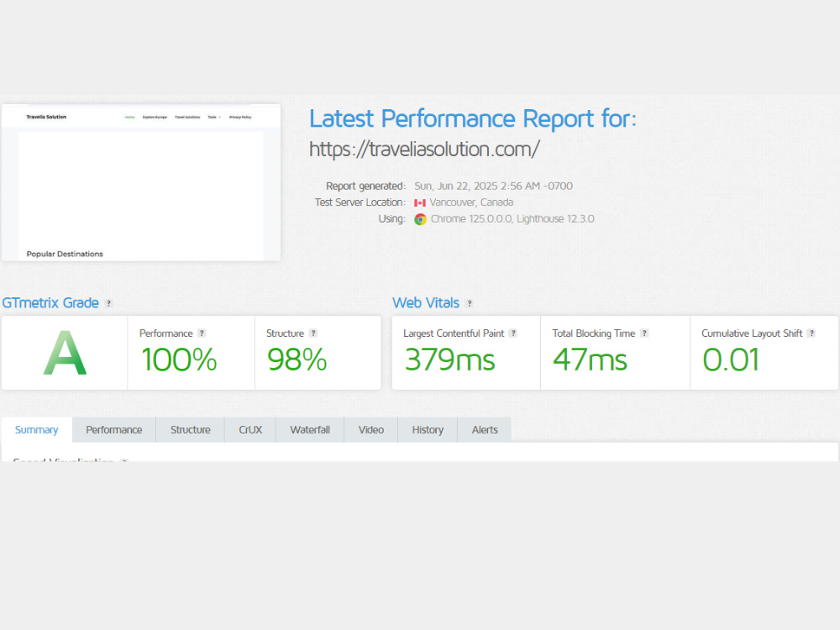The height and width of the screenshot is (630, 840).
Task: Click Chrome 125.0.0.0, Lighthouse 12.3.0 text
Action: (x=512, y=218)
